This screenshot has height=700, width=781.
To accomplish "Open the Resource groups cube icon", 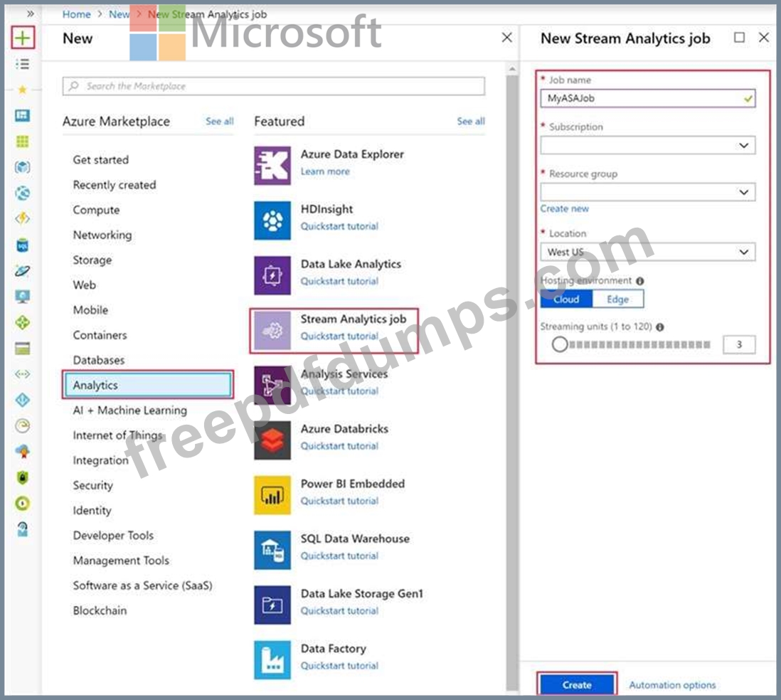I will (x=23, y=167).
